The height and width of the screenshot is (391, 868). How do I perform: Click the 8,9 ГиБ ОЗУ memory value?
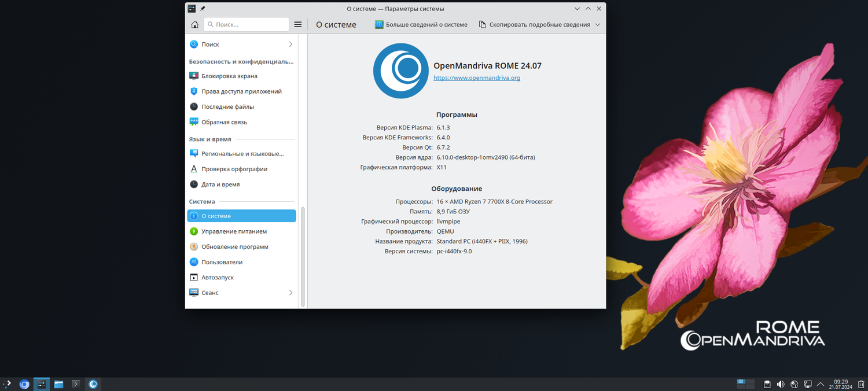coord(453,212)
